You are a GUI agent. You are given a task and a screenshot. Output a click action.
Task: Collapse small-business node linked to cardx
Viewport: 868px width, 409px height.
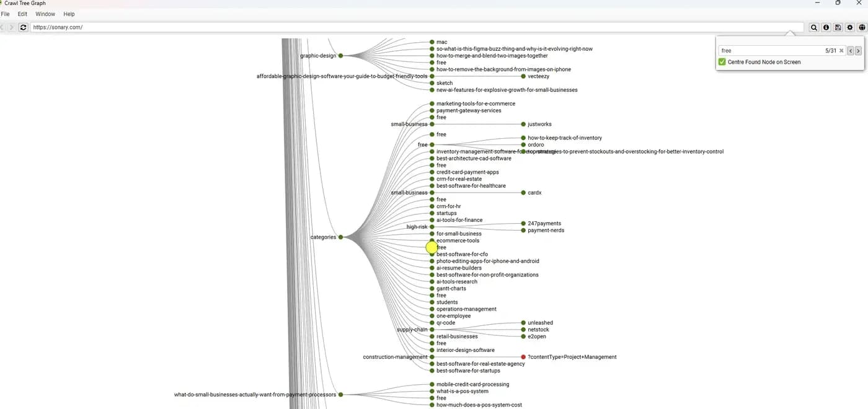432,193
